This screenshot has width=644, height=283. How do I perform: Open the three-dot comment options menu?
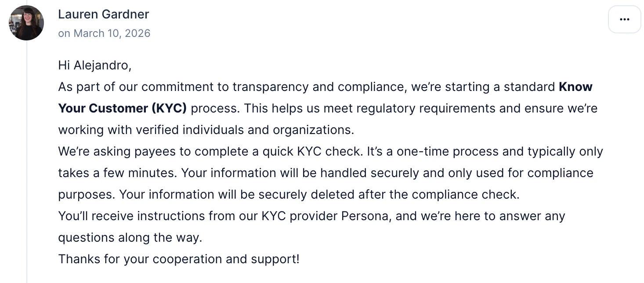coord(624,19)
